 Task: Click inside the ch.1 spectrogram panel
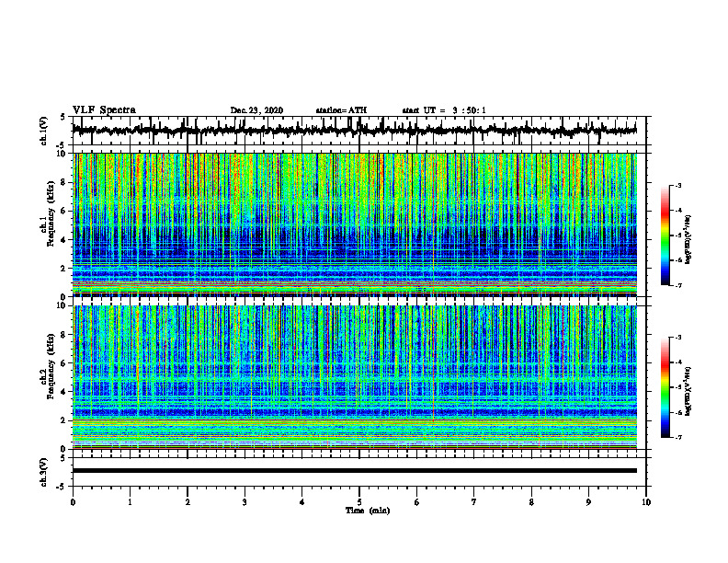(354, 224)
